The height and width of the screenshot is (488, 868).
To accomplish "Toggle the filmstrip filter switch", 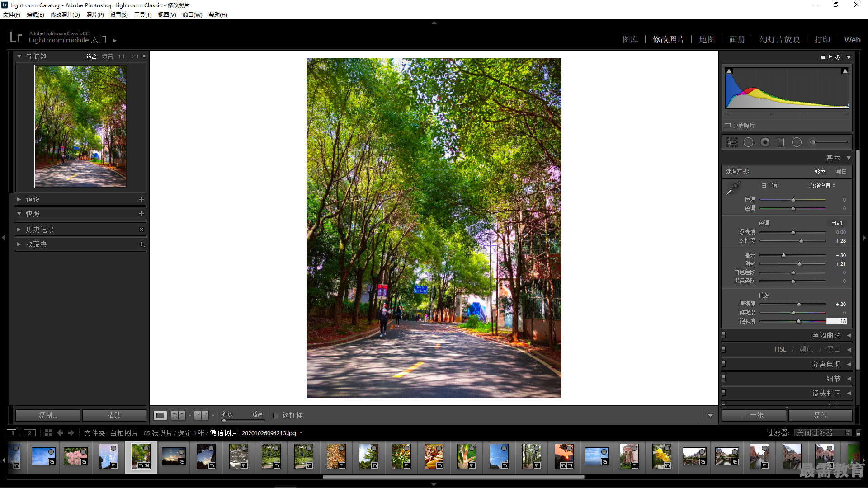I will (859, 433).
